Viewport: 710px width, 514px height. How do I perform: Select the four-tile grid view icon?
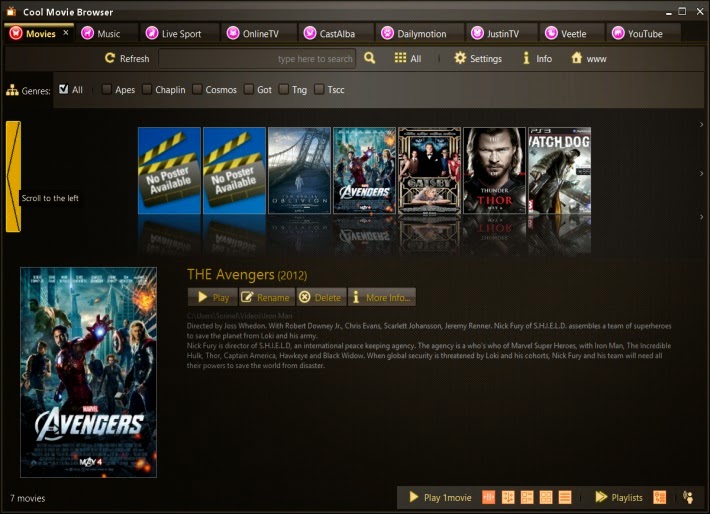click(x=546, y=497)
